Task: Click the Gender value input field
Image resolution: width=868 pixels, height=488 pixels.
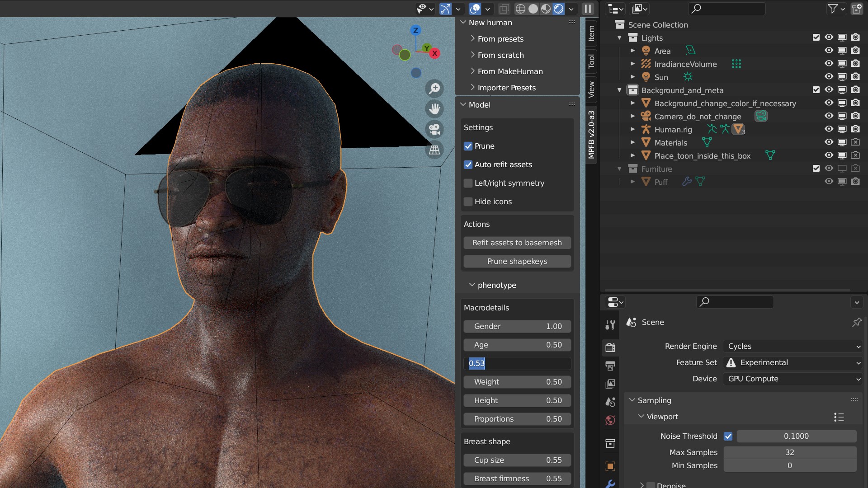Action: [516, 326]
